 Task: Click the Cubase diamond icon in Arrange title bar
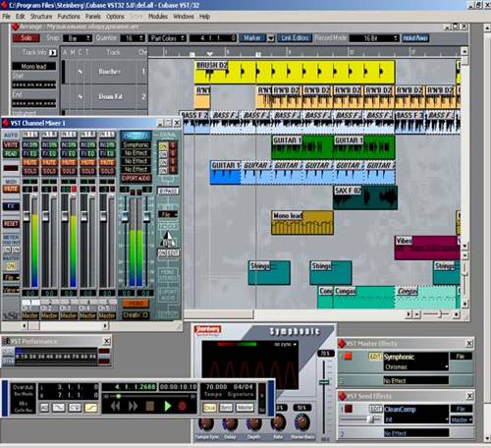pos(15,27)
